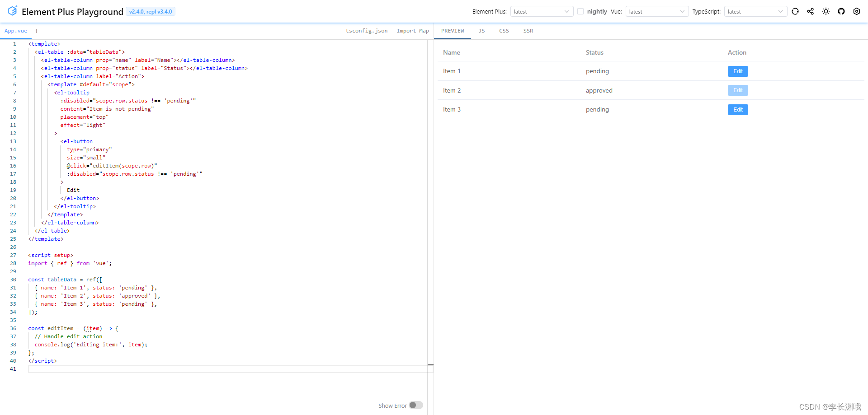This screenshot has height=415, width=868.
Task: Click the Status column header
Action: [594, 52]
